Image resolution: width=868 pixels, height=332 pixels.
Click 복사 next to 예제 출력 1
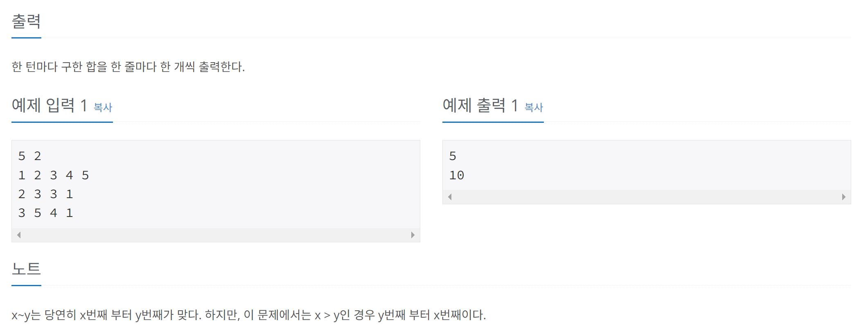pyautogui.click(x=533, y=108)
